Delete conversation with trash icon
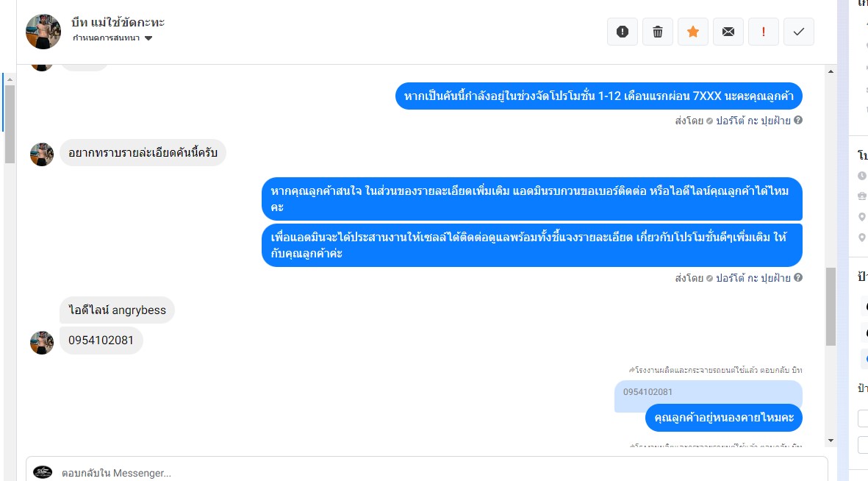This screenshot has height=481, width=868. pos(658,32)
